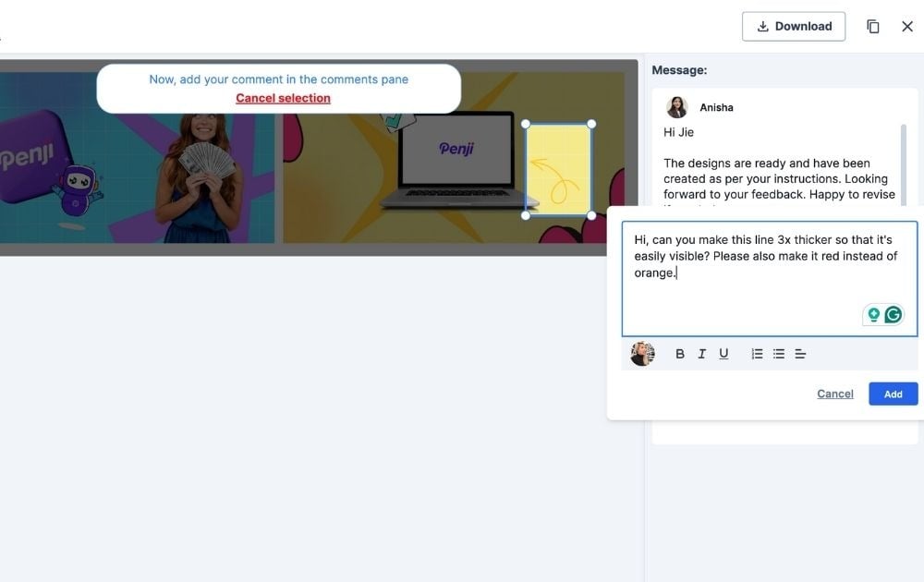Insert a bulleted list
Screen dimensions: 924x582
pyautogui.click(x=779, y=354)
